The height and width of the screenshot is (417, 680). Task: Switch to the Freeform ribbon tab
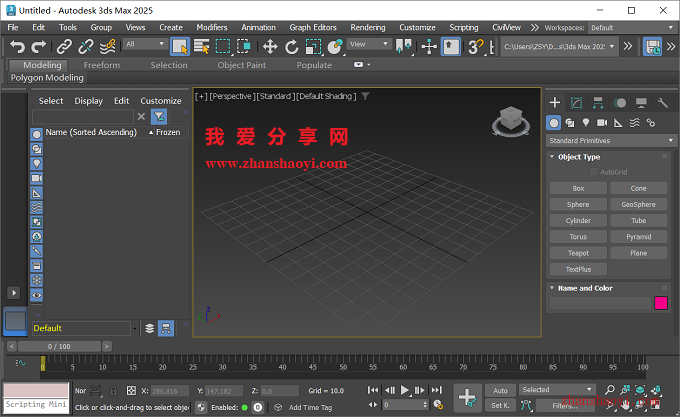(x=101, y=65)
